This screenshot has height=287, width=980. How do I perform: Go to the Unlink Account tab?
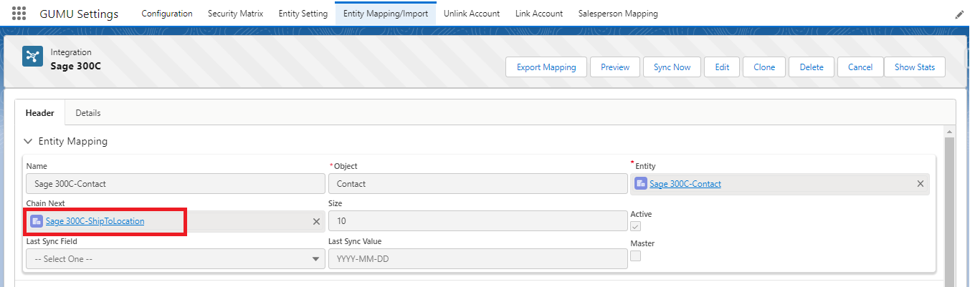472,14
